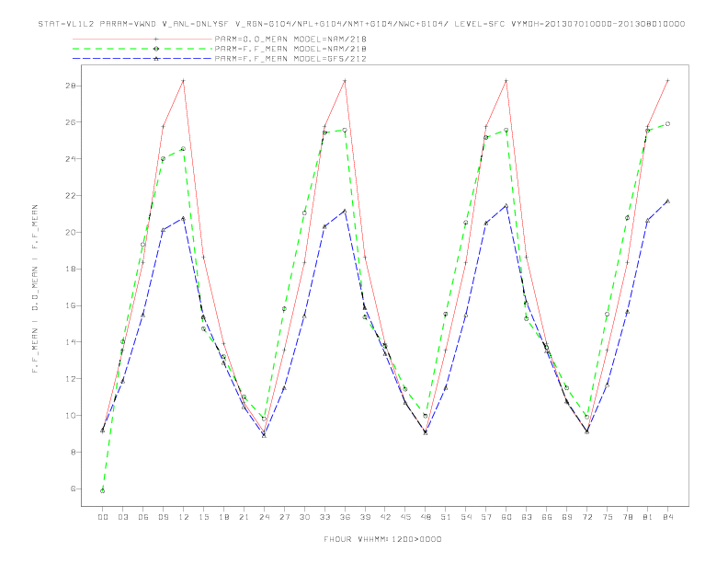Screen dimensions: 728x563
Task: Click x-axis tick label 63
Action: coord(527,517)
